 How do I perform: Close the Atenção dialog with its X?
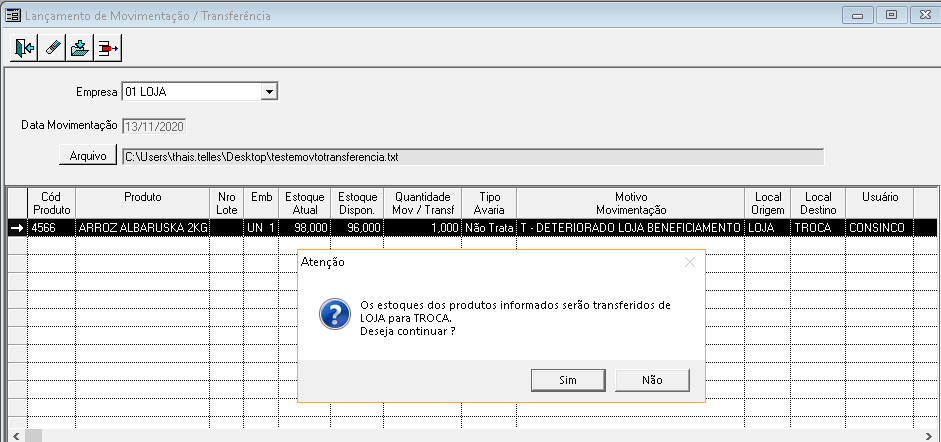pos(690,262)
